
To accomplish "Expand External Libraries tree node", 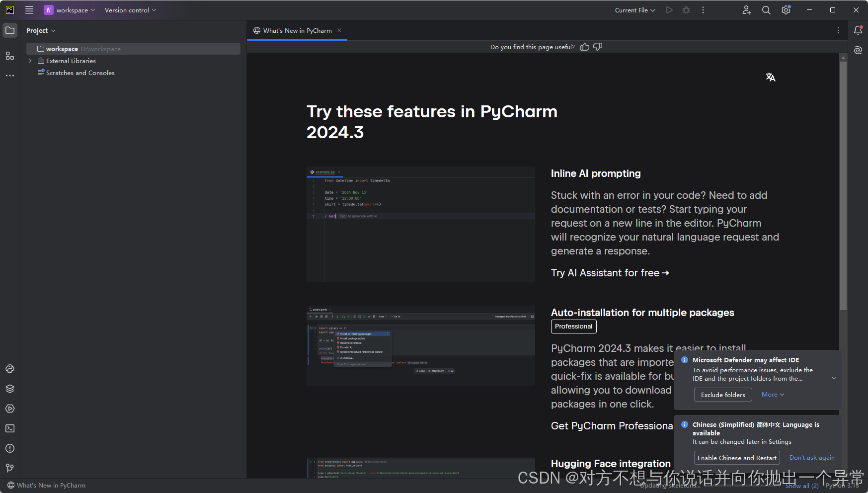I will click(x=30, y=61).
